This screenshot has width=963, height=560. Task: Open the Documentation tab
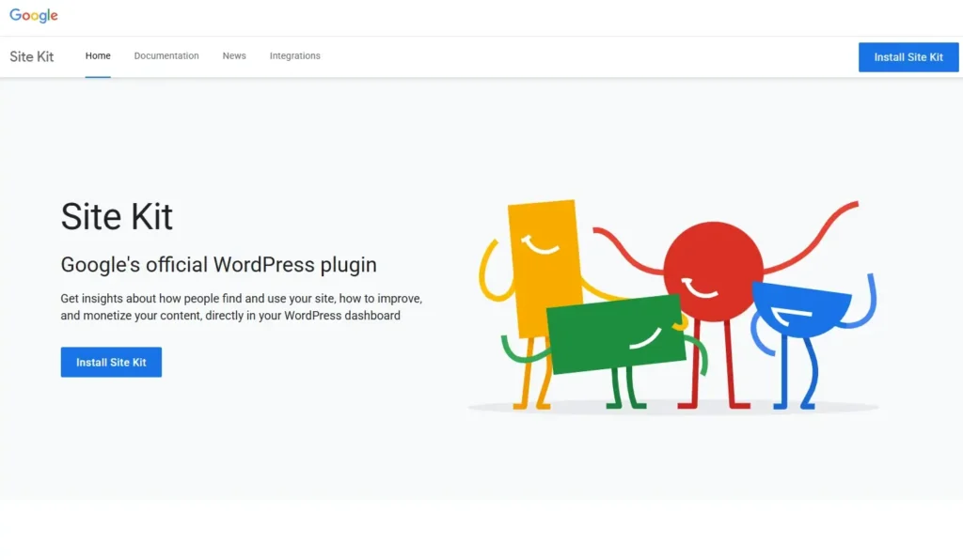(166, 55)
